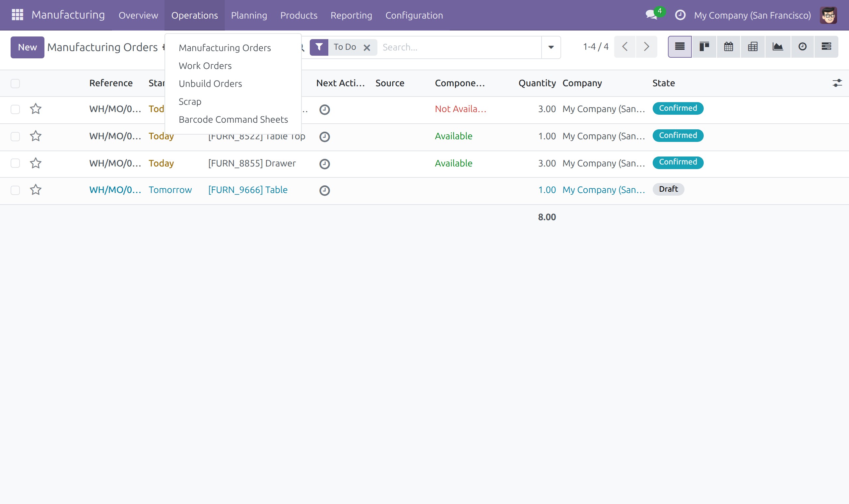Star the draft Table order
The width and height of the screenshot is (849, 504).
(36, 190)
